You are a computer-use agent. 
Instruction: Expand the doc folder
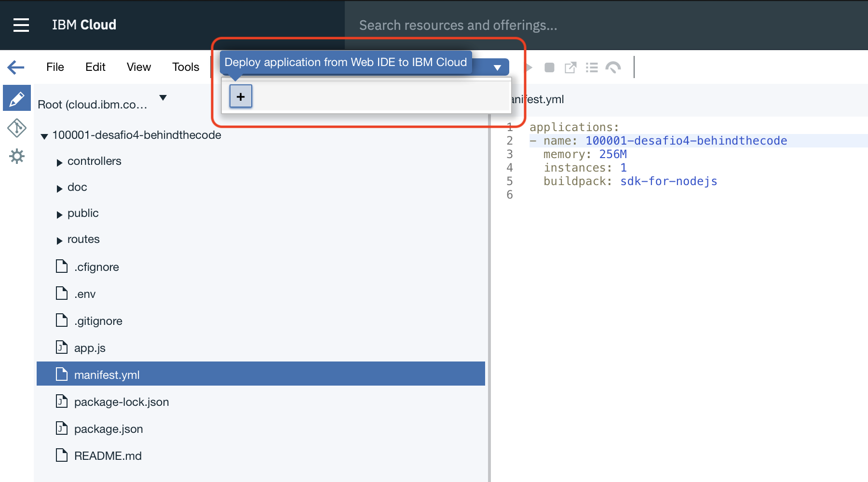point(59,188)
